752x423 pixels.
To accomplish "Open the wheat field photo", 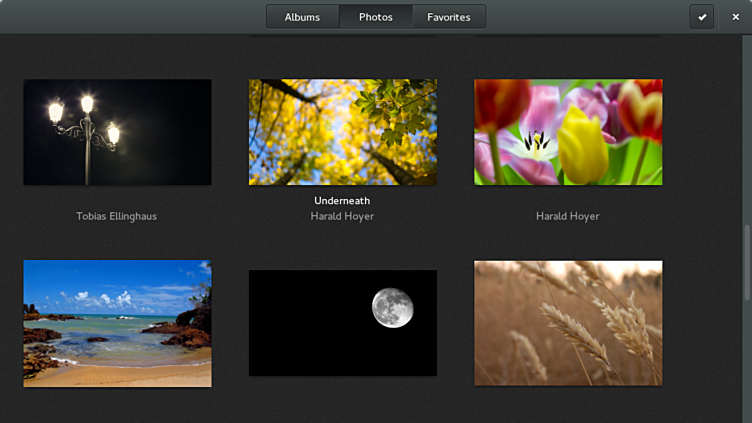I will pyautogui.click(x=567, y=323).
